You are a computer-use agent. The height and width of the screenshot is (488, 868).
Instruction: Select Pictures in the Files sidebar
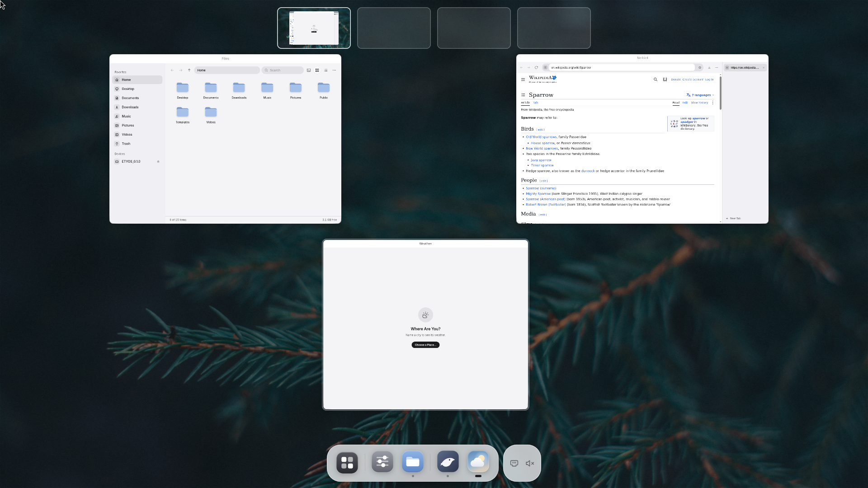coord(137,125)
